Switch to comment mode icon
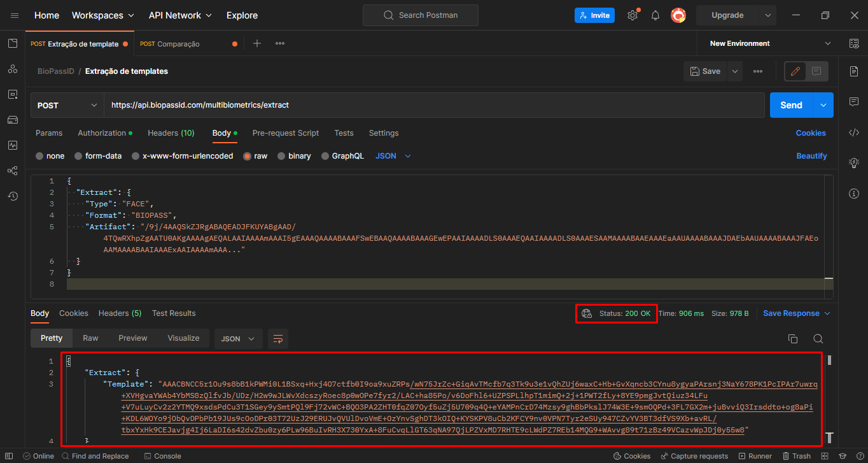The image size is (868, 463). pos(816,71)
